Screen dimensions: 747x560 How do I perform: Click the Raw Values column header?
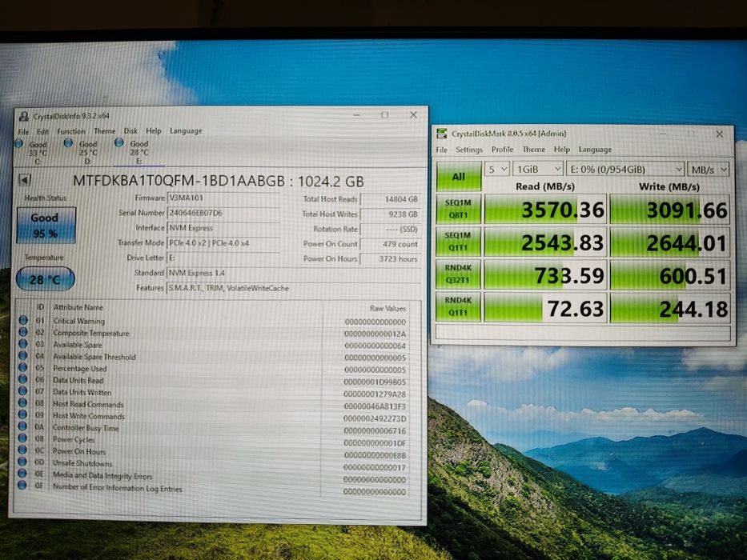(388, 308)
